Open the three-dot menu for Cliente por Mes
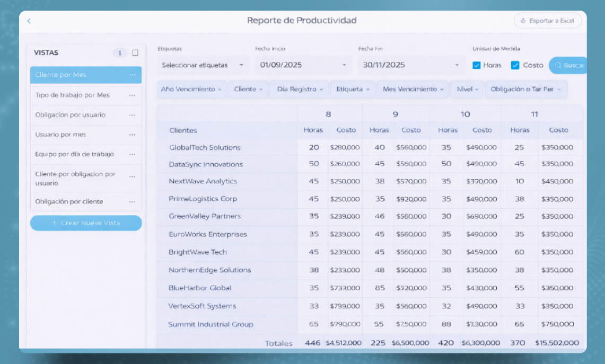The height and width of the screenshot is (364, 605). point(133,75)
